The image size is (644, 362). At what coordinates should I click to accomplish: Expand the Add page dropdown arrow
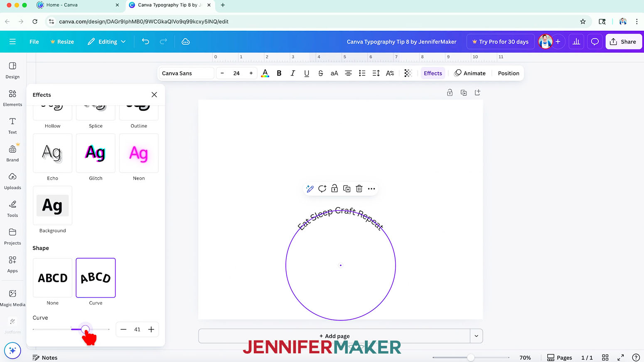click(477, 336)
